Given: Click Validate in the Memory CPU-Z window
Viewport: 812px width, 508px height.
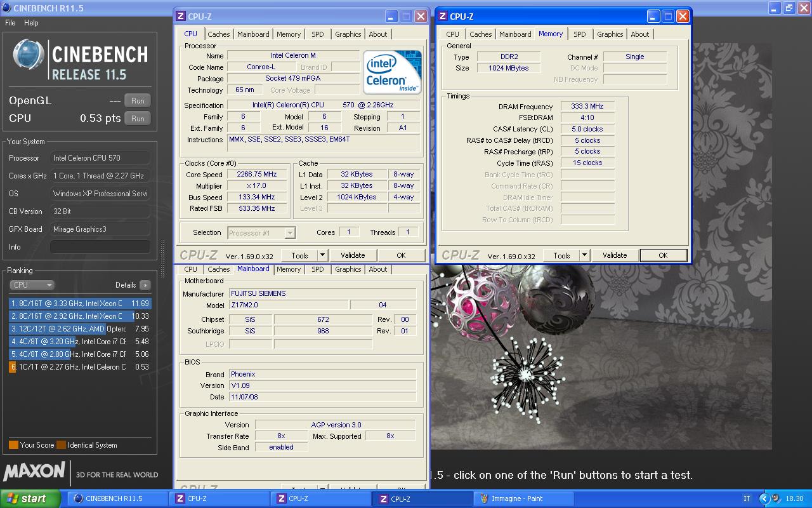Looking at the screenshot, I should (x=615, y=255).
